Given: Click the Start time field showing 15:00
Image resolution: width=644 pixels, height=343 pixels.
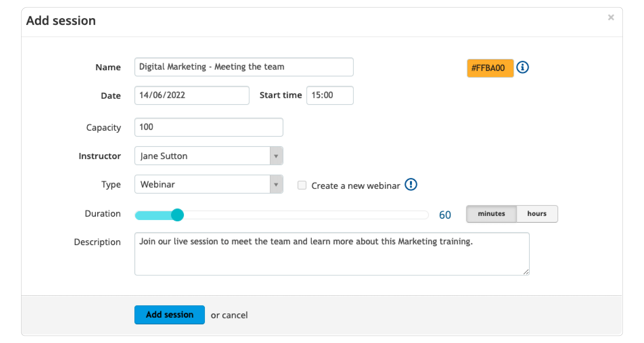Looking at the screenshot, I should [x=330, y=95].
